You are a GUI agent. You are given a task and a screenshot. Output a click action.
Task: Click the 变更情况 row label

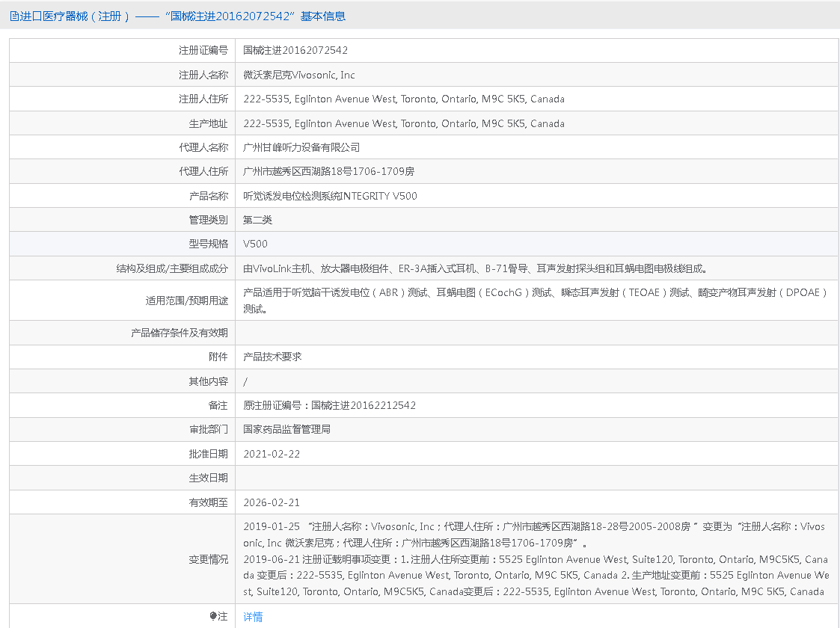(x=208, y=559)
